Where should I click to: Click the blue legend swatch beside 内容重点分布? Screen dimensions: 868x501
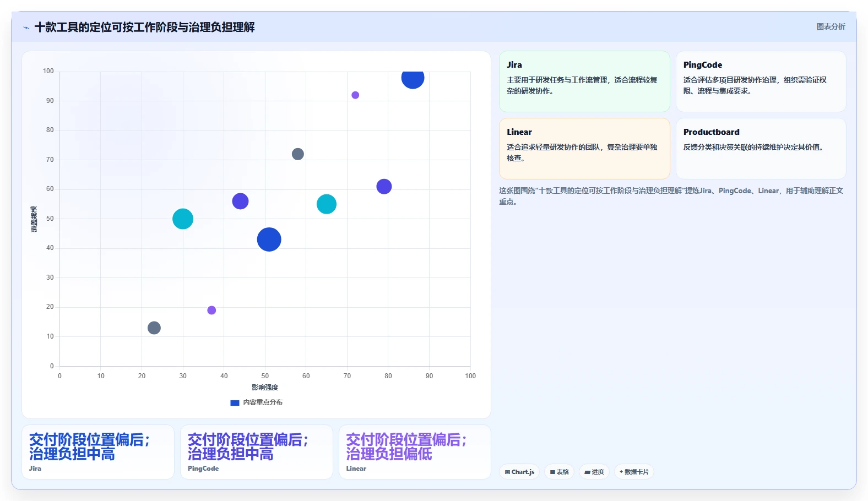235,403
